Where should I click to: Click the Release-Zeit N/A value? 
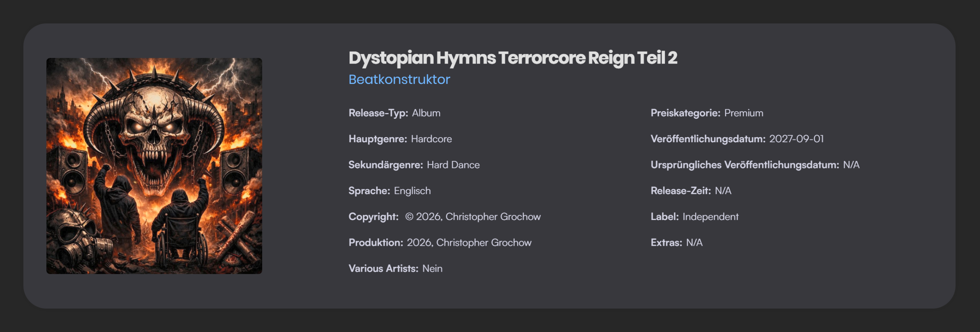723,191
